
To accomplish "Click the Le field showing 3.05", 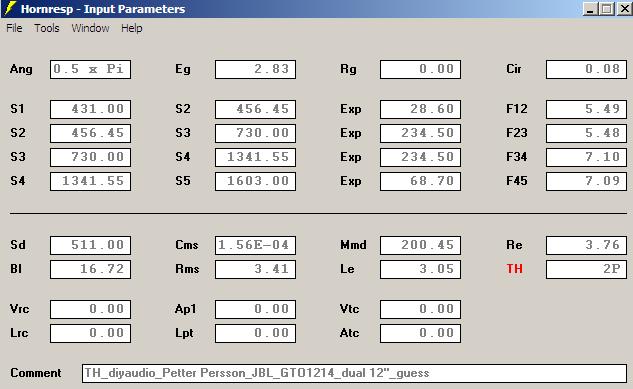I will click(x=420, y=269).
